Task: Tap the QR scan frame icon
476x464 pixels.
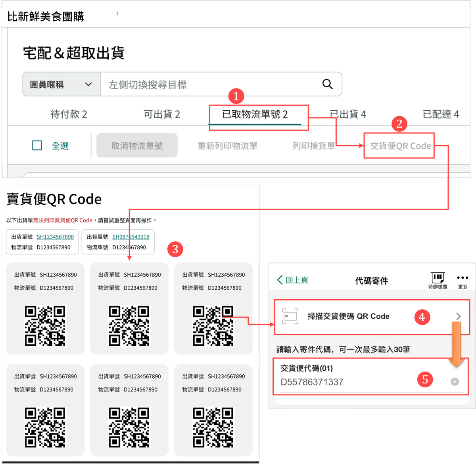Action: point(290,316)
